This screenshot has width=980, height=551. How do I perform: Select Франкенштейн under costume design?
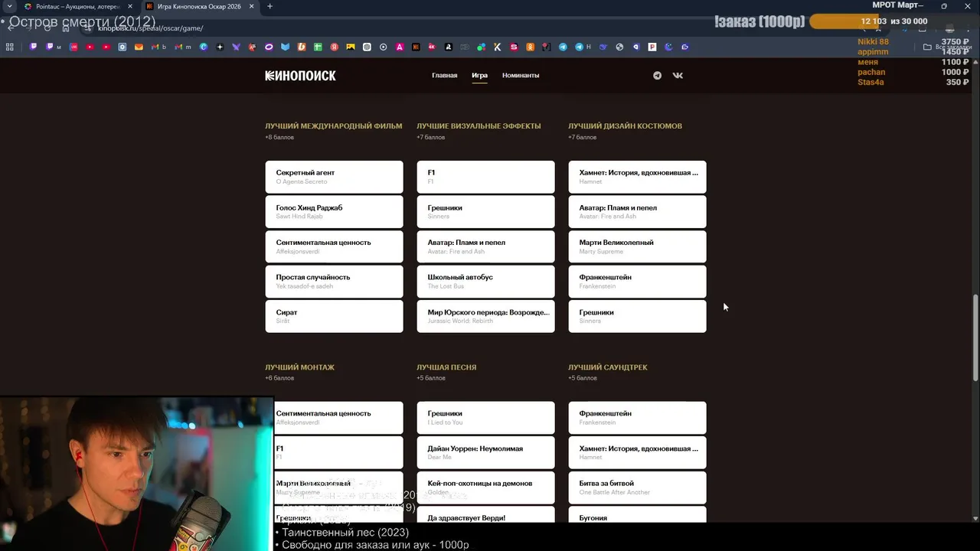click(637, 282)
